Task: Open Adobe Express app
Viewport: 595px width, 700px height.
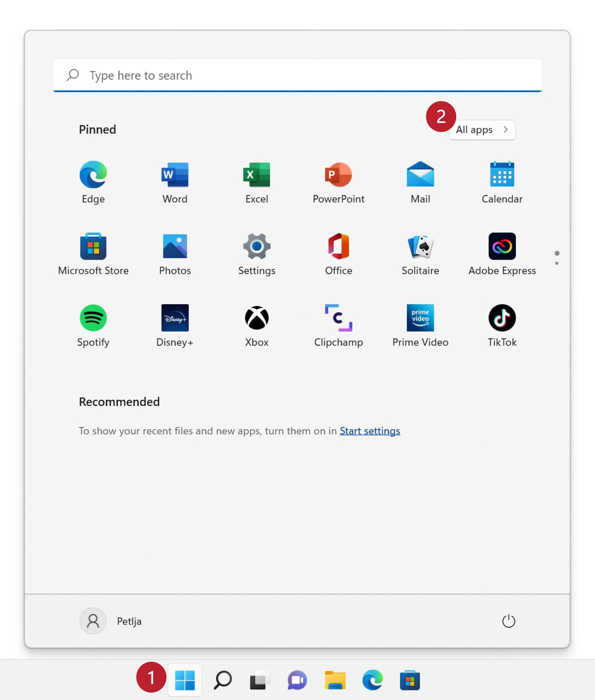Action: [502, 246]
